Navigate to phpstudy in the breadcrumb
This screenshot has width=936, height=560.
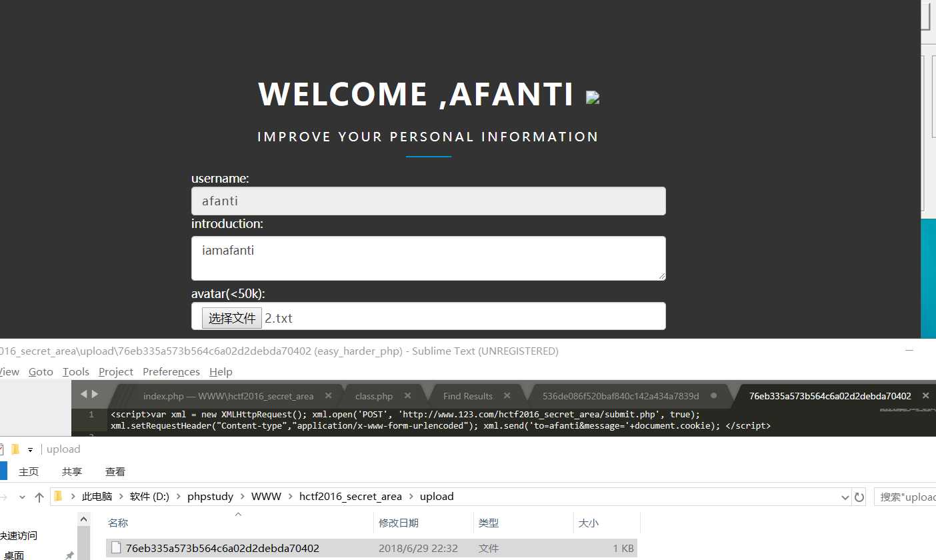(211, 497)
